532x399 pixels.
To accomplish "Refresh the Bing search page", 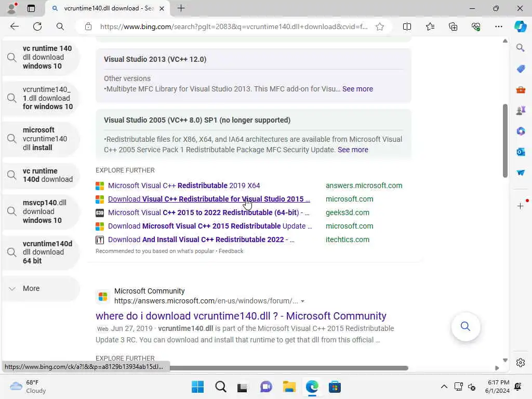I will (x=37, y=26).
